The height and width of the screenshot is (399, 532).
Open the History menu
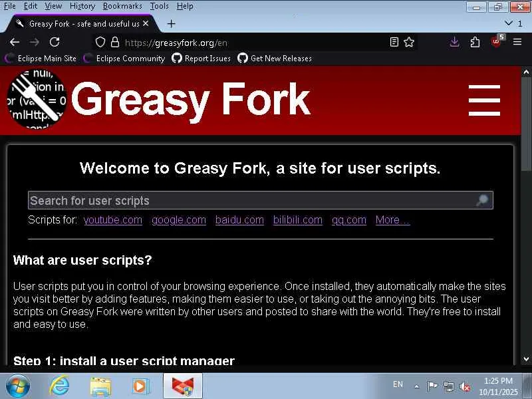pyautogui.click(x=82, y=6)
